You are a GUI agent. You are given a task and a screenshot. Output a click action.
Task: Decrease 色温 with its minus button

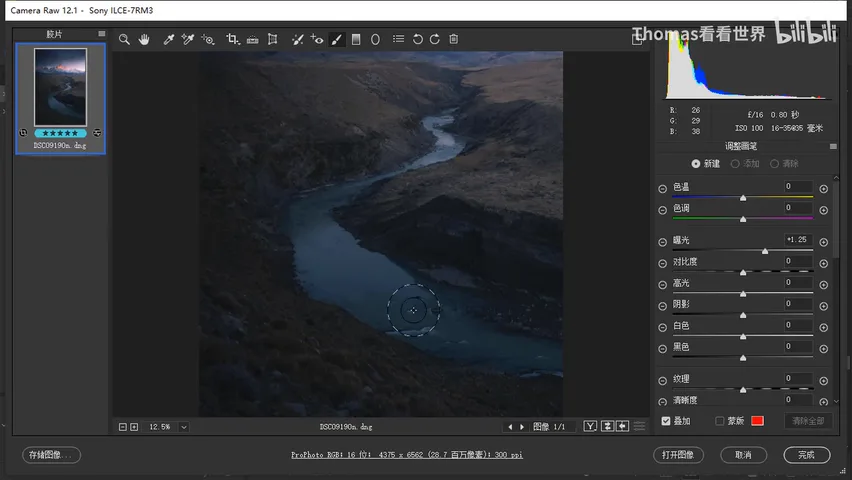(x=662, y=189)
